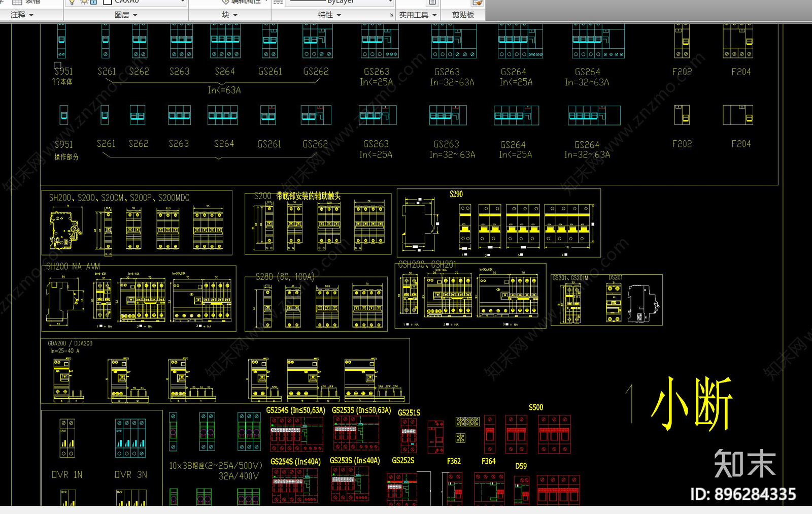Select the OVR 3N surge protector symbol
Image resolution: width=812 pixels, height=514 pixels.
[131, 438]
